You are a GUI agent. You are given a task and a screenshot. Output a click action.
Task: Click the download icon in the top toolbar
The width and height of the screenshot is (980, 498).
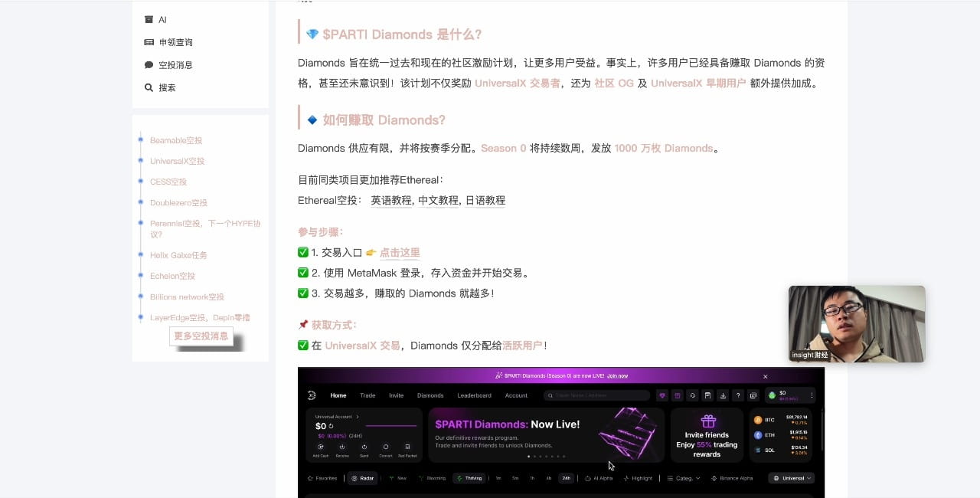[x=723, y=395]
